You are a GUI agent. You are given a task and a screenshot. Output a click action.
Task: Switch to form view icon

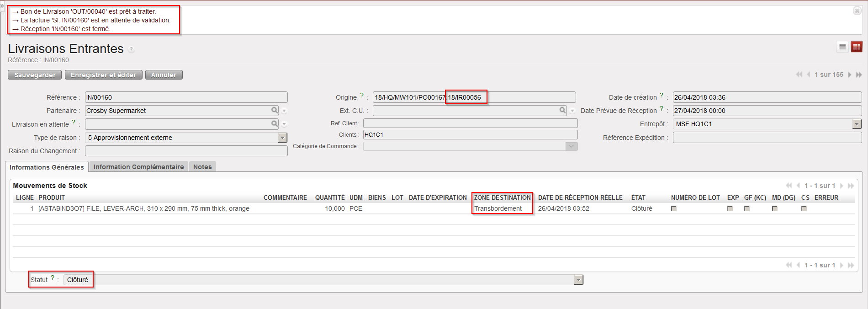pos(857,47)
